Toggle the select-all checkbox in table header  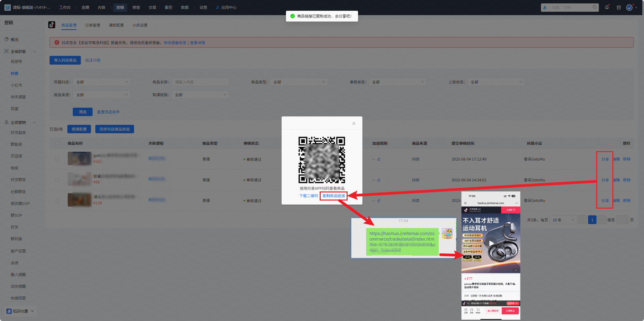pos(57,143)
